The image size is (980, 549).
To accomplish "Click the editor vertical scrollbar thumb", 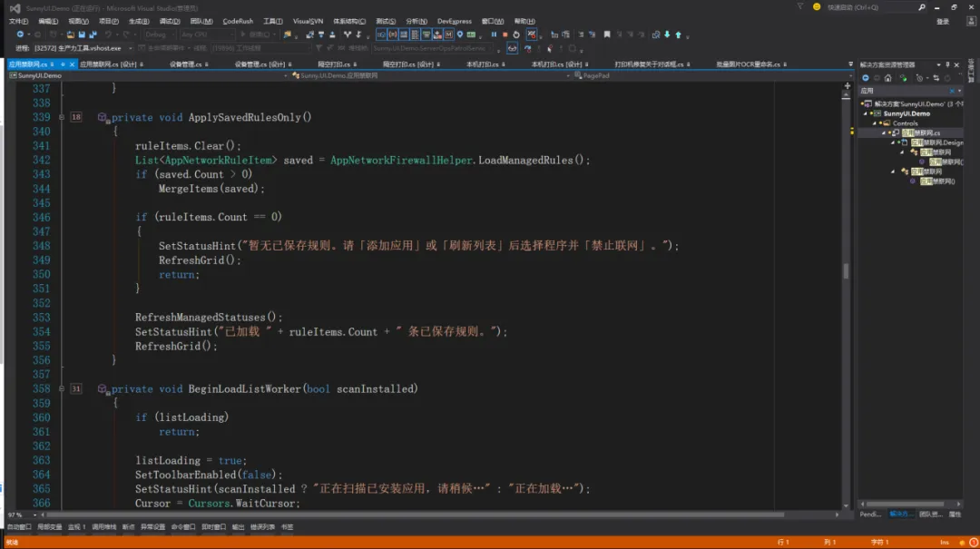I will [x=847, y=270].
